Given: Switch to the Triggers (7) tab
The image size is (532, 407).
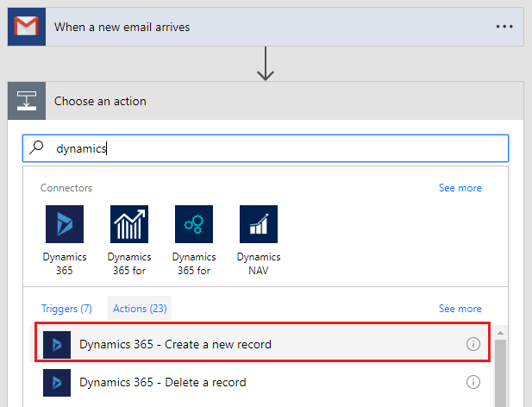Looking at the screenshot, I should coord(66,309).
